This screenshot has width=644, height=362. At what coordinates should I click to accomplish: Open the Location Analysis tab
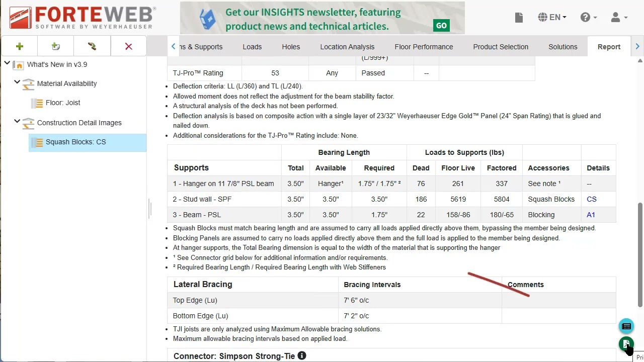[x=347, y=47]
